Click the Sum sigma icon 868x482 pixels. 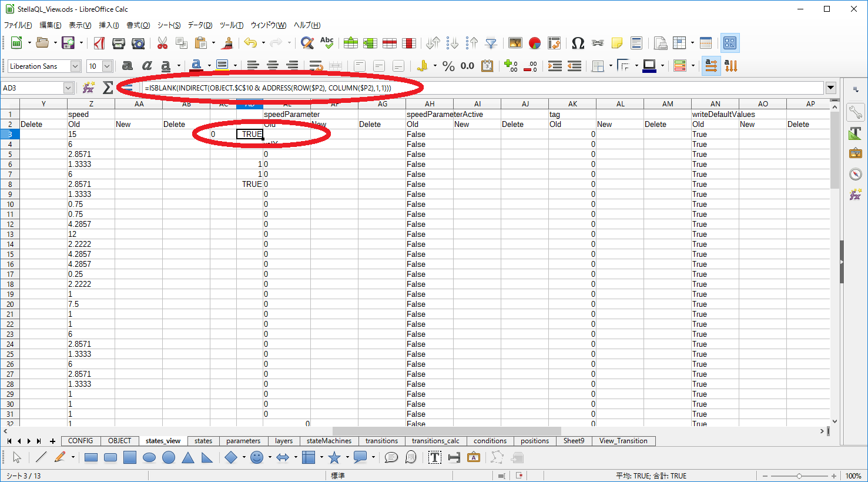pos(108,88)
